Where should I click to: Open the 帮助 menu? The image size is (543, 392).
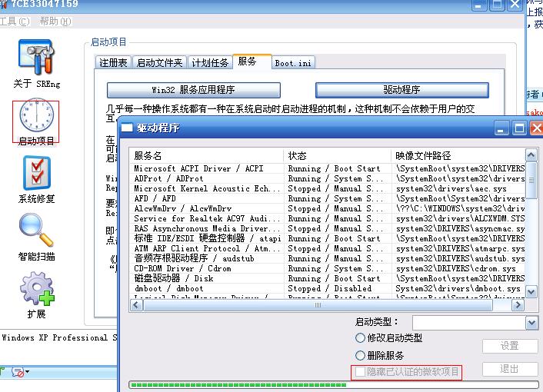[x=55, y=22]
